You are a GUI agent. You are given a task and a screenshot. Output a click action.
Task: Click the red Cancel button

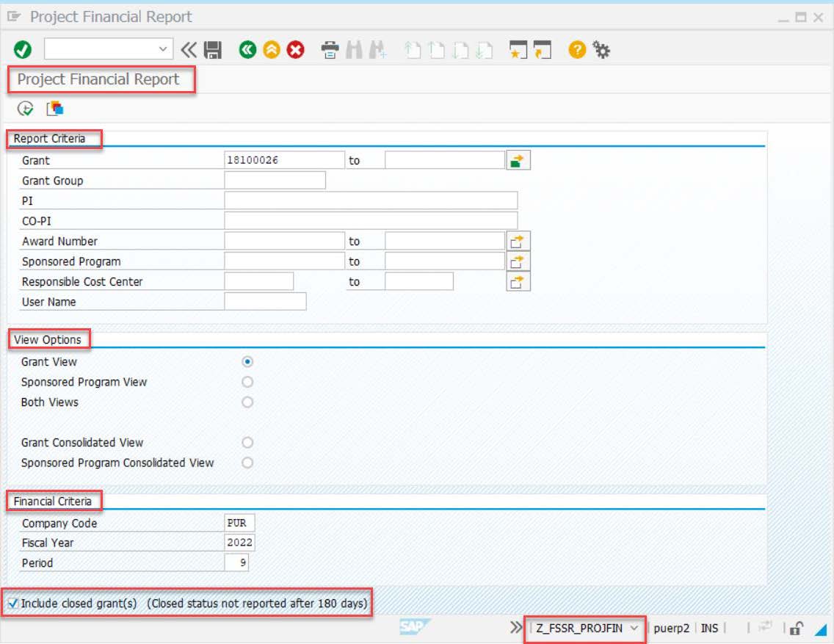point(295,50)
